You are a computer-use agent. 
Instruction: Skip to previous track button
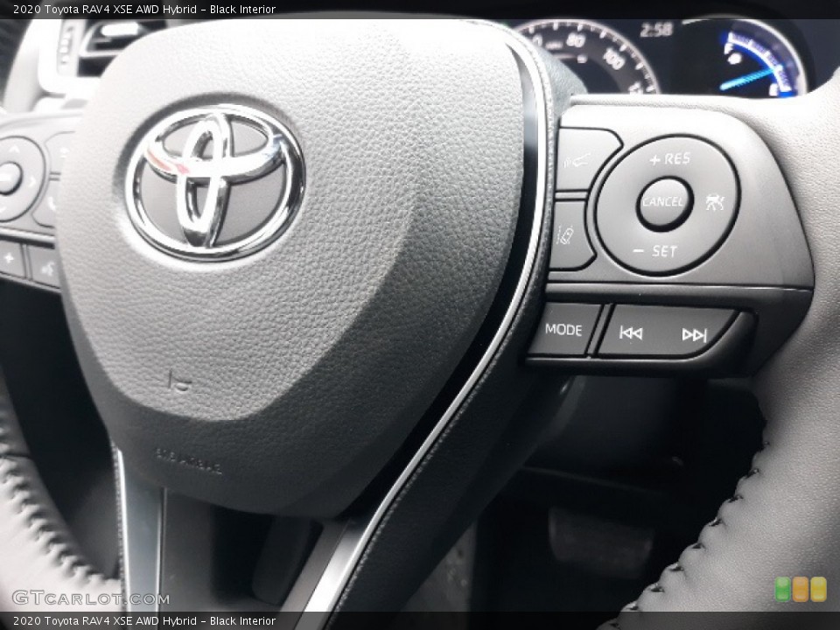631,333
